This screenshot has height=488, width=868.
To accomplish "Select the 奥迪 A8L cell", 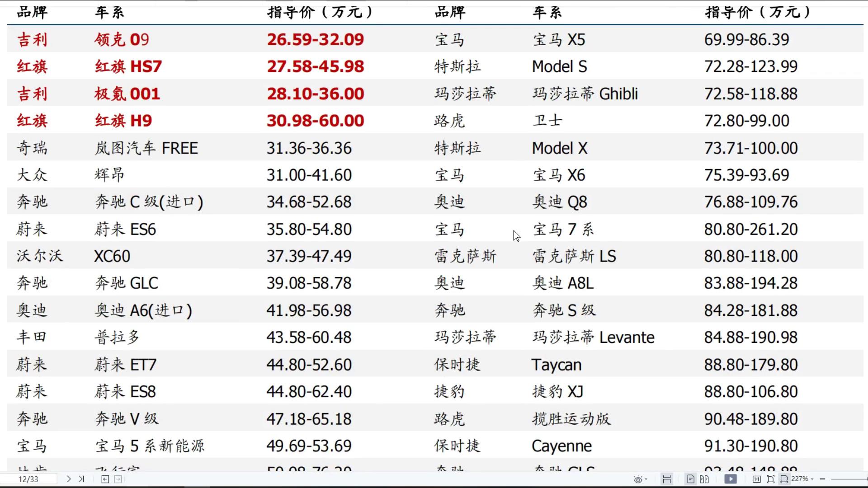I will (x=563, y=283).
